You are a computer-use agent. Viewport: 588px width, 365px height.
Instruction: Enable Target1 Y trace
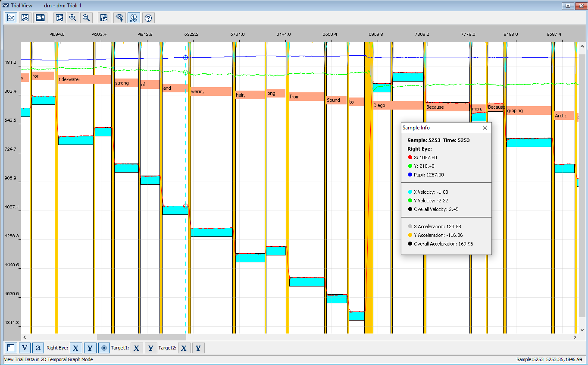[x=150, y=348]
